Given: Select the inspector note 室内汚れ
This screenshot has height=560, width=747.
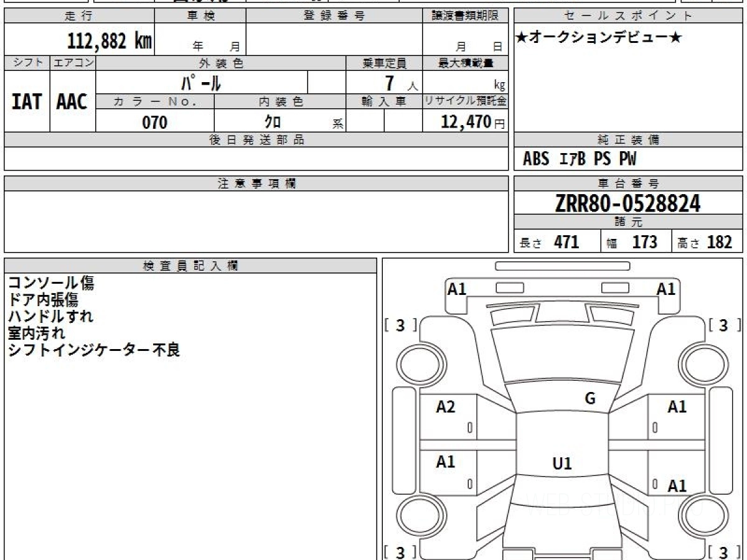Looking at the screenshot, I should (x=36, y=333).
